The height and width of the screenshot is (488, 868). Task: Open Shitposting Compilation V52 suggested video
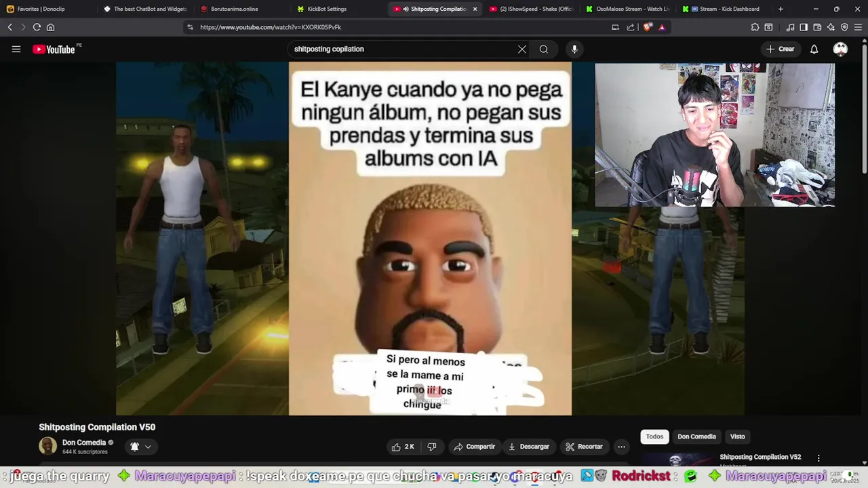pyautogui.click(x=760, y=457)
